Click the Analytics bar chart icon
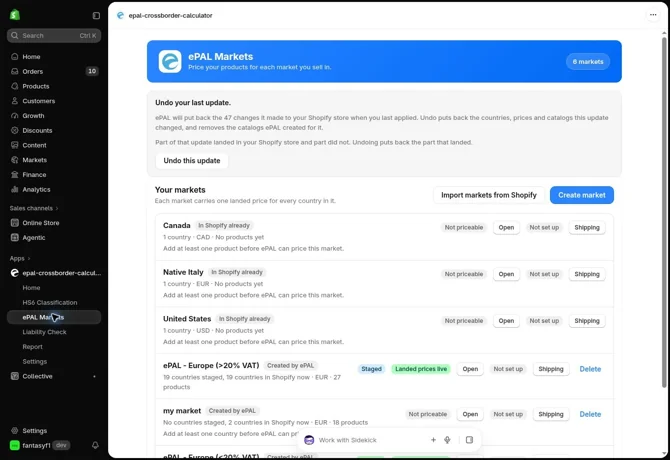The image size is (670, 460). (x=15, y=189)
